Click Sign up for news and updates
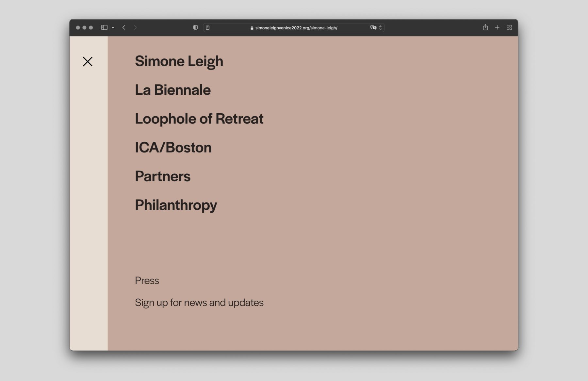The image size is (588, 381). click(x=199, y=303)
